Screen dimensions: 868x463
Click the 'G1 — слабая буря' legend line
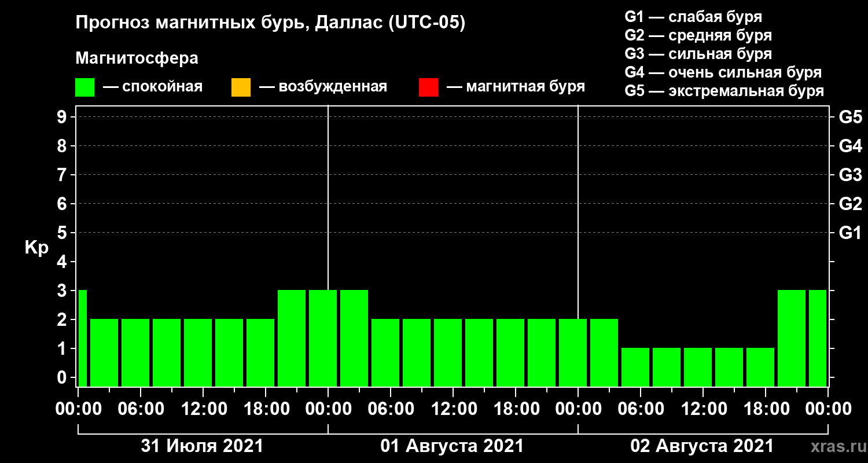[x=693, y=16]
